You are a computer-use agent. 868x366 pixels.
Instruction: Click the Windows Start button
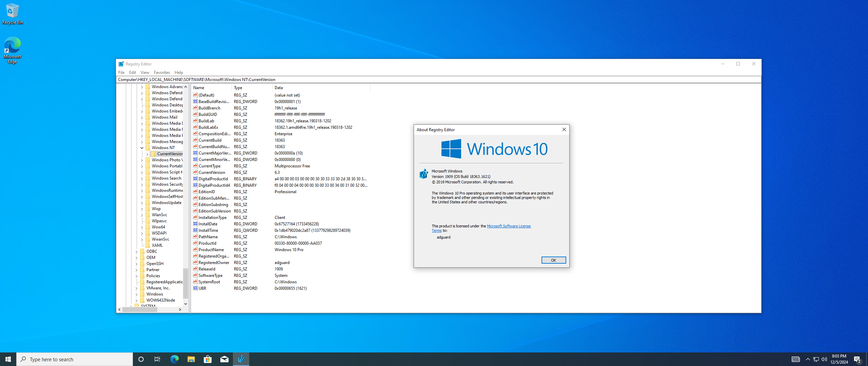tap(8, 359)
